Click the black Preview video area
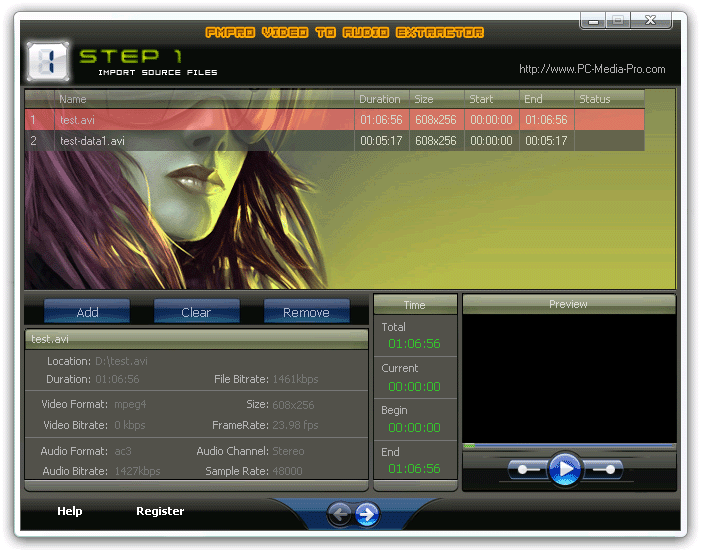 (569, 378)
